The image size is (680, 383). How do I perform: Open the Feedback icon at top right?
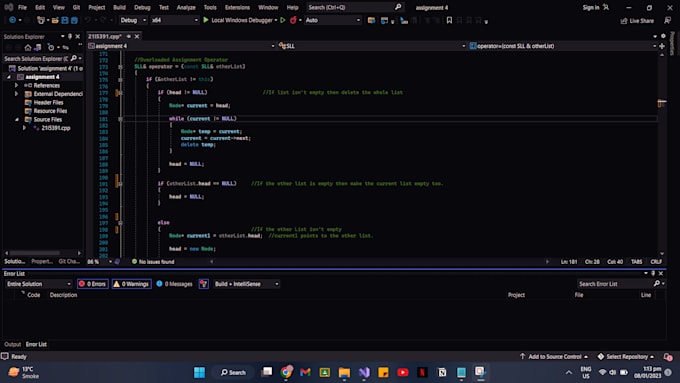[667, 20]
